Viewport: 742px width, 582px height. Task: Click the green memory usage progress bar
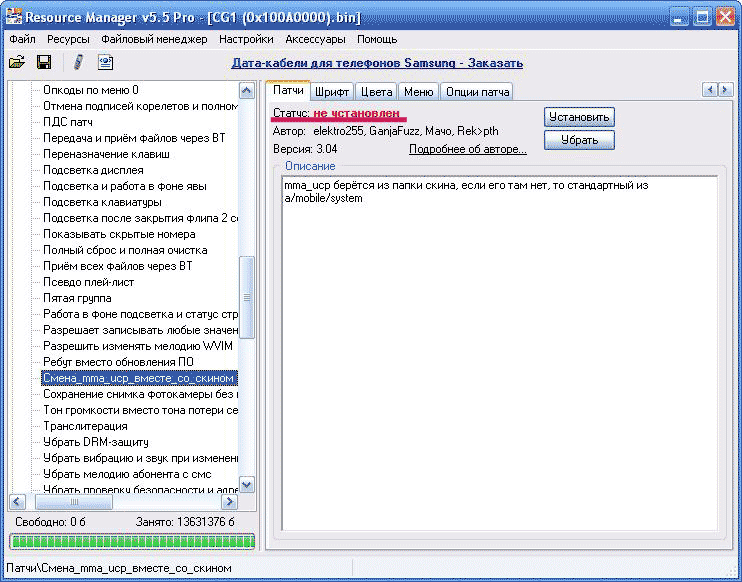point(132,542)
